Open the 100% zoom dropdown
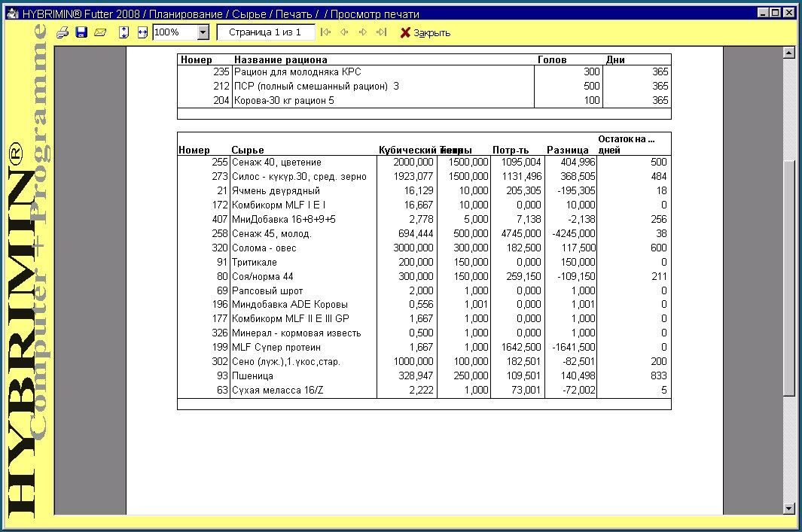802x532 pixels. pyautogui.click(x=203, y=32)
